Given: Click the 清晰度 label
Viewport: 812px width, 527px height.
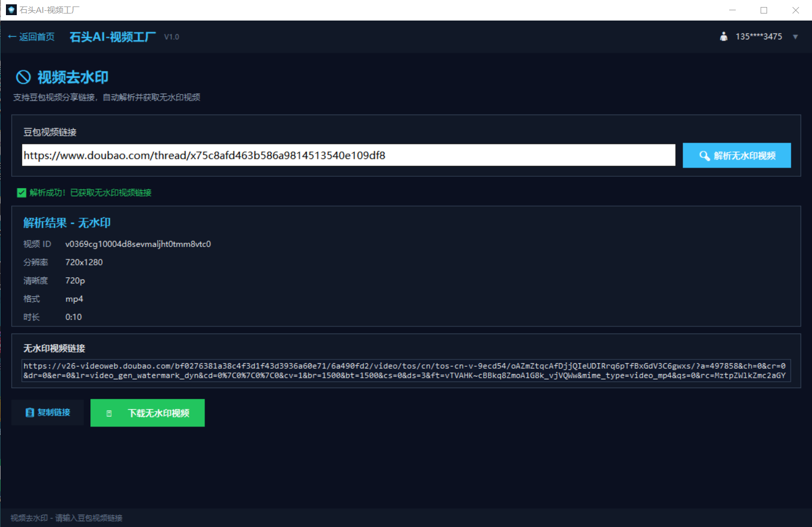Looking at the screenshot, I should click(36, 281).
